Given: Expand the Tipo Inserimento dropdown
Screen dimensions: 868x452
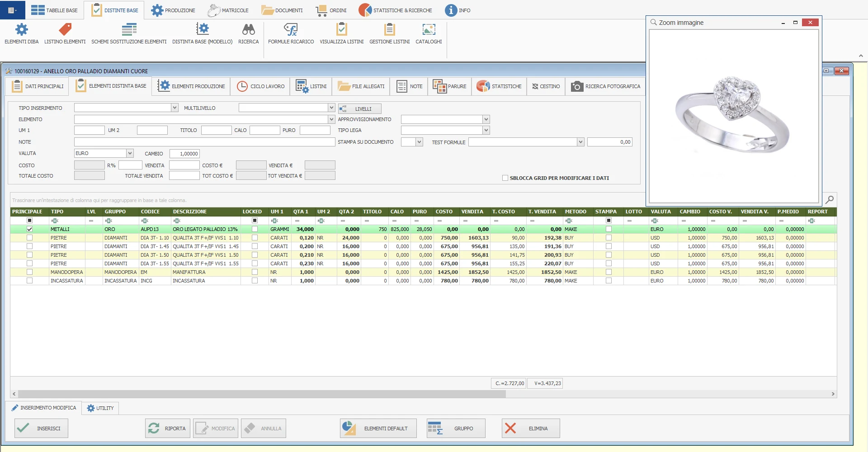Looking at the screenshot, I should [175, 108].
